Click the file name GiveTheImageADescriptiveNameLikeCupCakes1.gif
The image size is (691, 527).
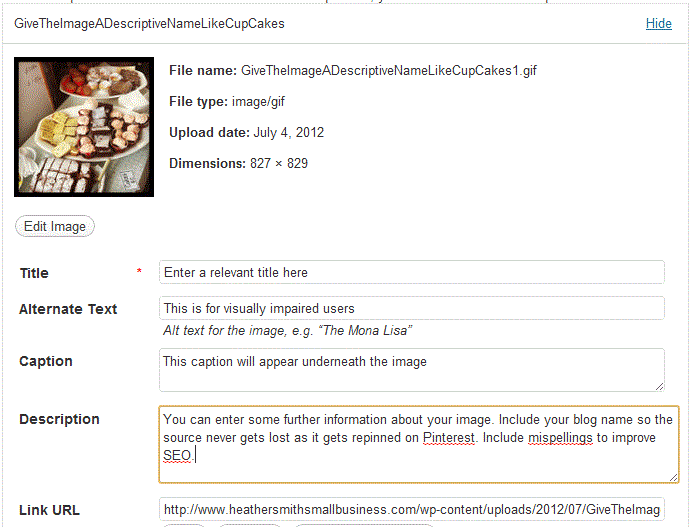coord(389,71)
